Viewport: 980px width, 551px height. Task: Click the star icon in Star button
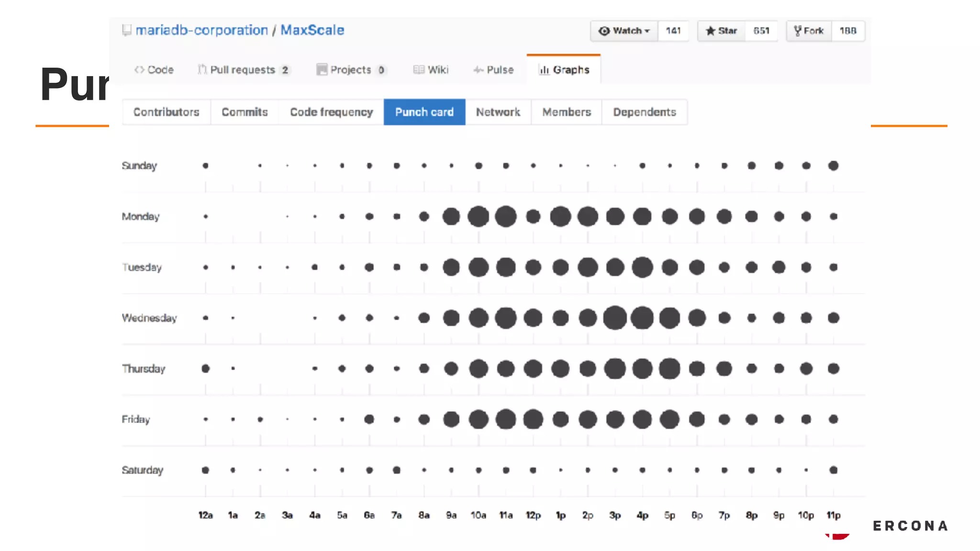tap(711, 31)
